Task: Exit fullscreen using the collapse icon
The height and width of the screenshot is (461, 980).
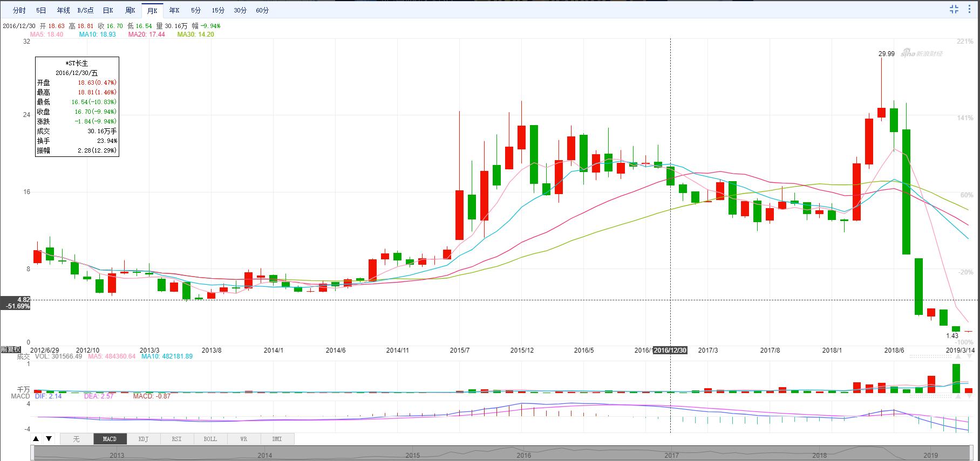Action: point(954,9)
